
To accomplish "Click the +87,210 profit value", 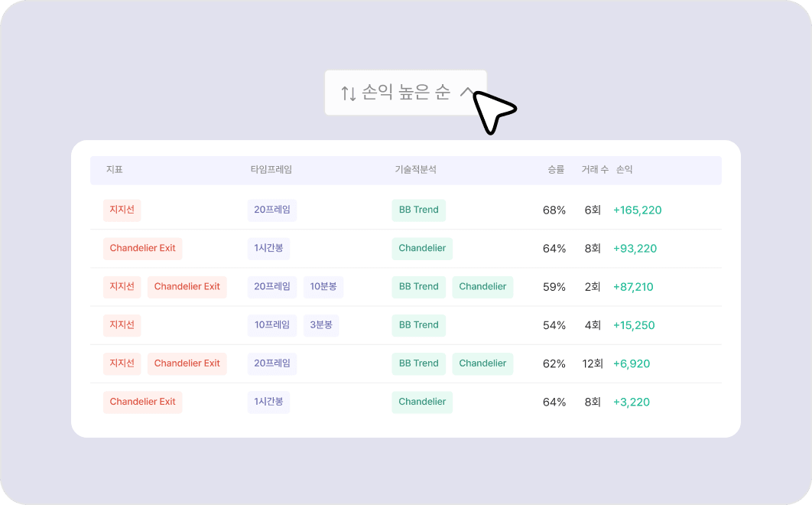I will (633, 287).
